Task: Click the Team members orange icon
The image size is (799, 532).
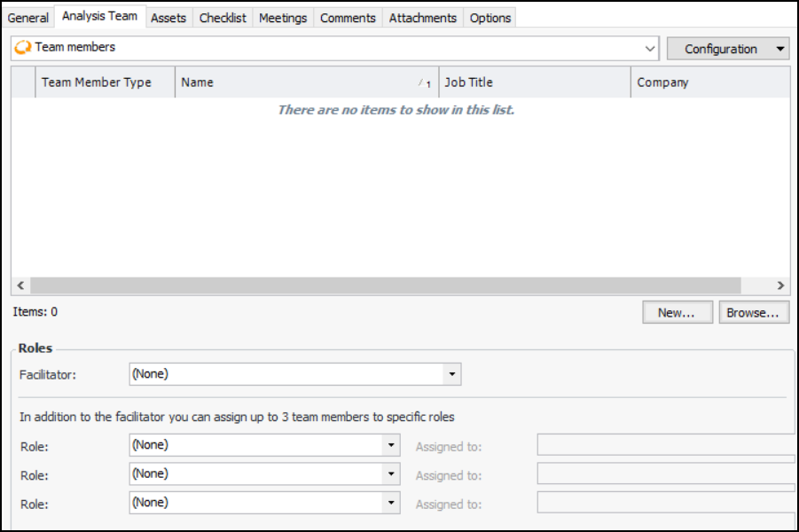Action: [x=22, y=47]
